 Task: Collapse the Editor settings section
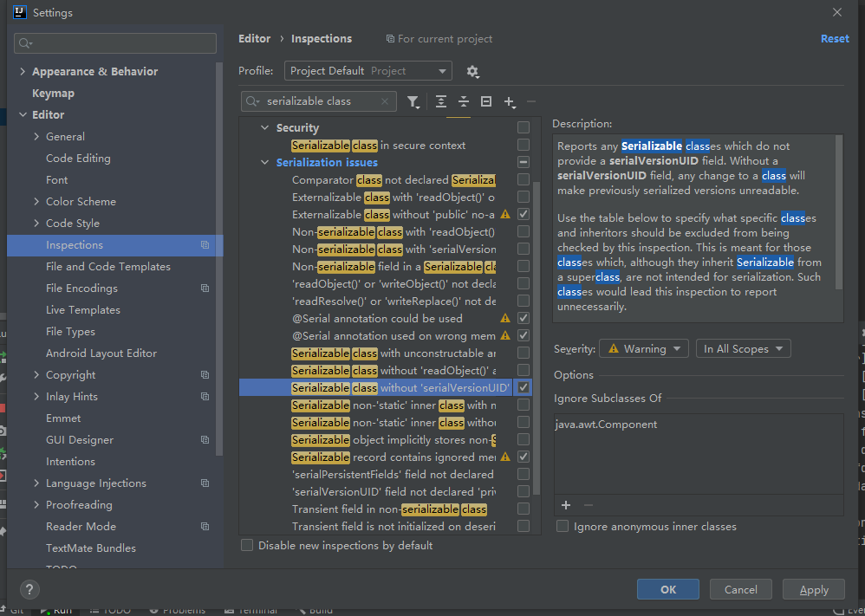23,114
